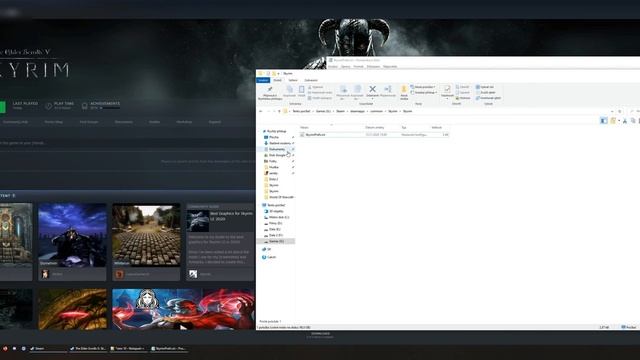The width and height of the screenshot is (640, 360).
Task: Open the Formát menu in Notepad window
Action: 359,67
